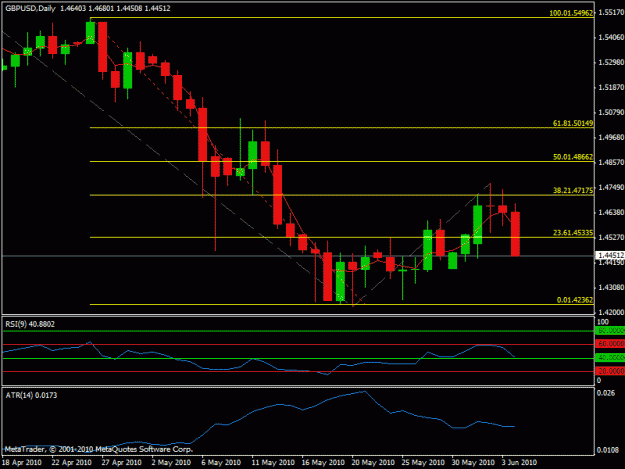Select the 50.0 Fibonacci level label 1.48662
This screenshot has height=469, width=625.
click(x=573, y=157)
